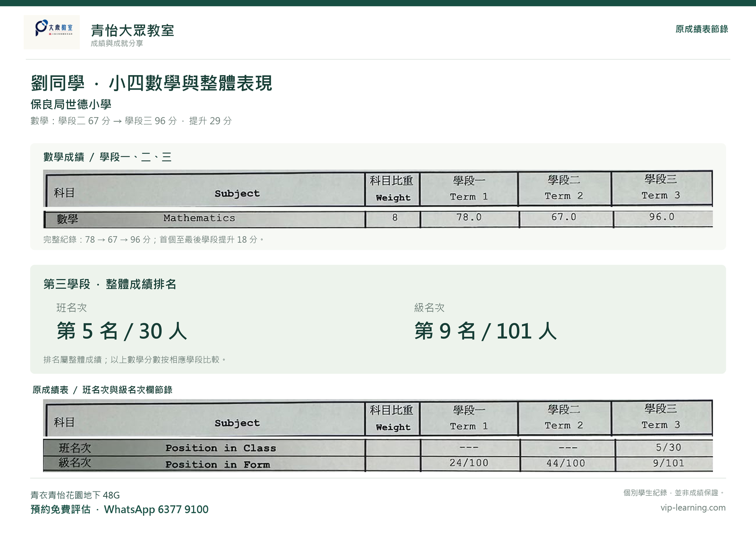The image size is (756, 534).
Task: Click the 青怡大眾教室 site title
Action: 133,31
